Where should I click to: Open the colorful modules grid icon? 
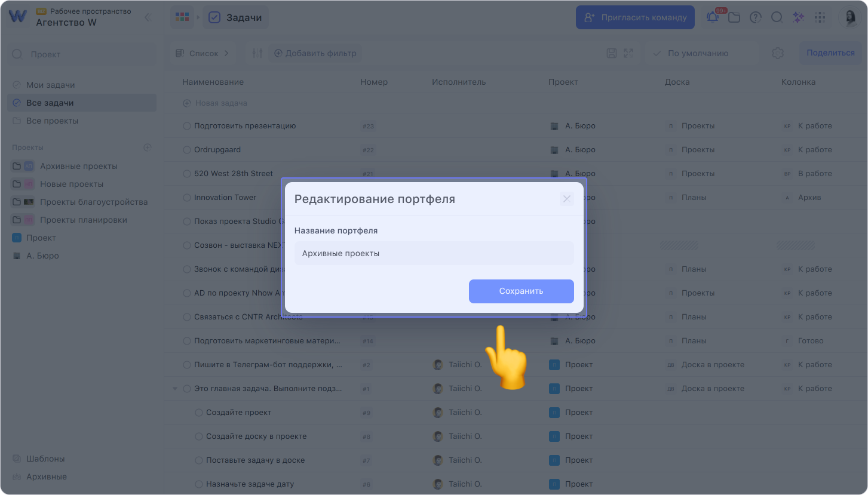(x=182, y=17)
